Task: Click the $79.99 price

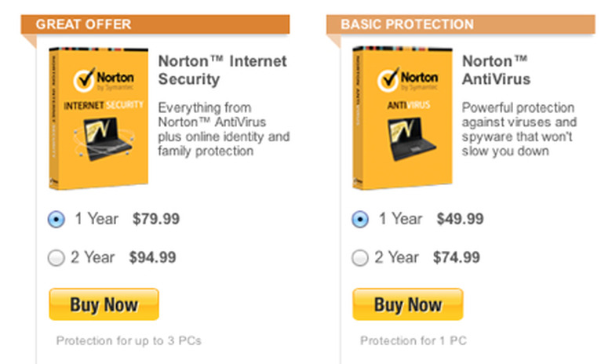Action: [155, 219]
